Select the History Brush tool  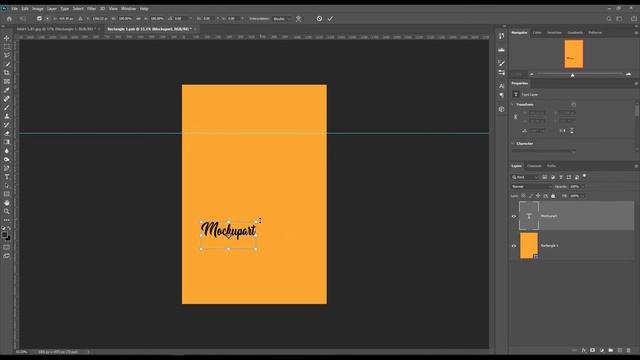coord(7,124)
